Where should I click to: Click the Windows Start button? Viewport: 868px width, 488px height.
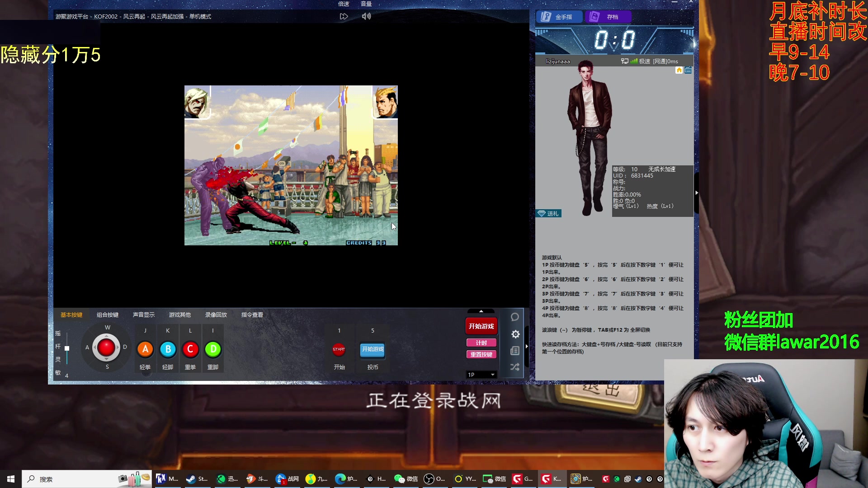pyautogui.click(x=11, y=479)
